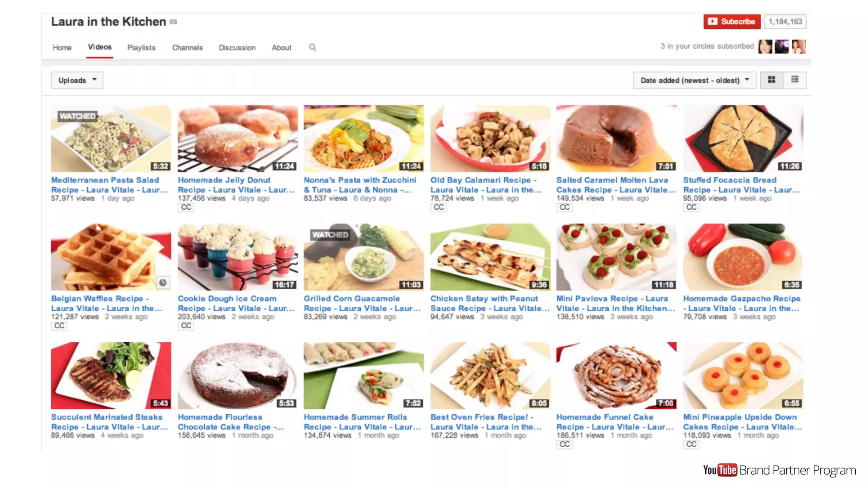868x488 pixels.
Task: Click the channel search magnifier icon
Action: point(312,47)
